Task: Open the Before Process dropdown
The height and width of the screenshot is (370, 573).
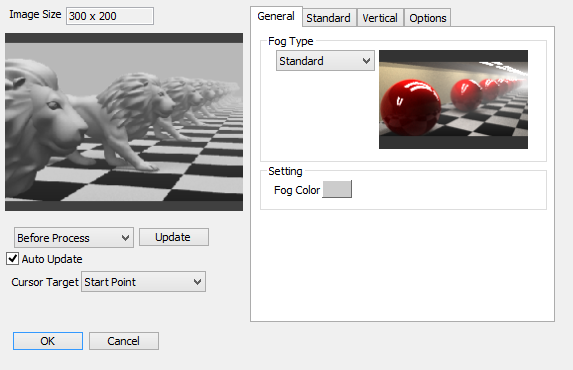Action: point(74,238)
